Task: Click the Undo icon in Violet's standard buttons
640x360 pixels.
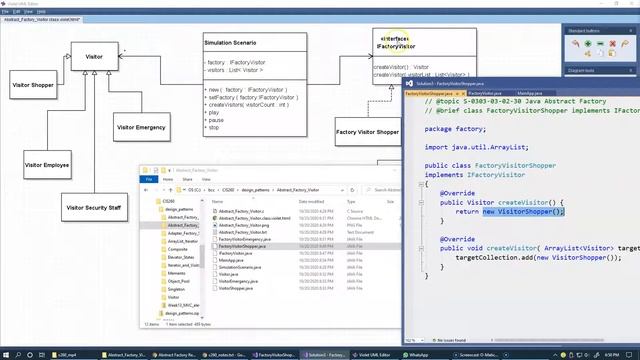Action: coord(576,43)
